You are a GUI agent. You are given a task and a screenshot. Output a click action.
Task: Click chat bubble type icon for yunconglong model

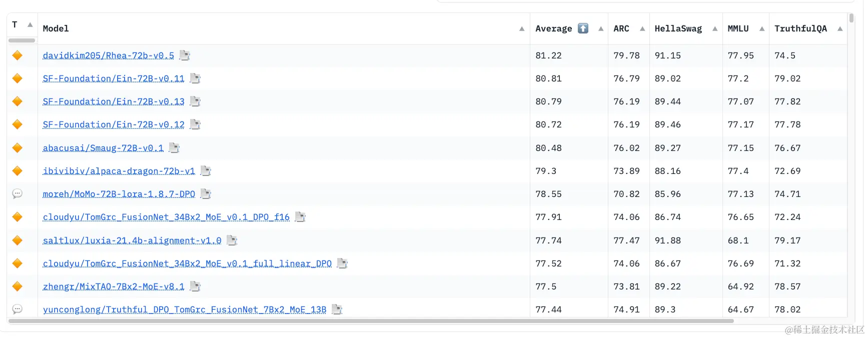(x=18, y=309)
